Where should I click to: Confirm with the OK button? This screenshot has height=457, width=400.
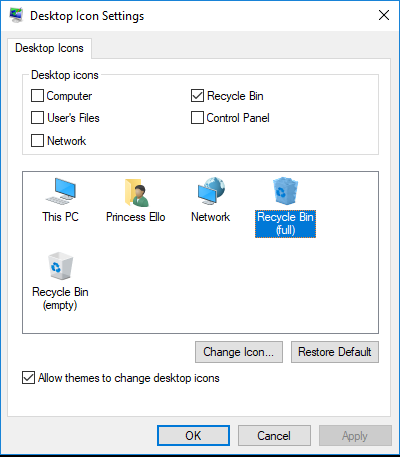(x=193, y=436)
